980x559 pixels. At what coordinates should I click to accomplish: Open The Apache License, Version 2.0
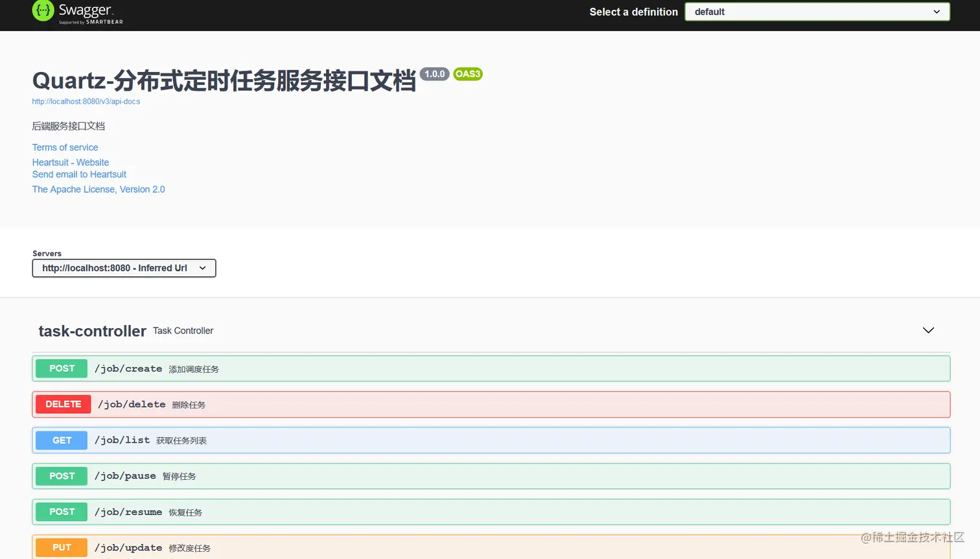pyautogui.click(x=99, y=189)
